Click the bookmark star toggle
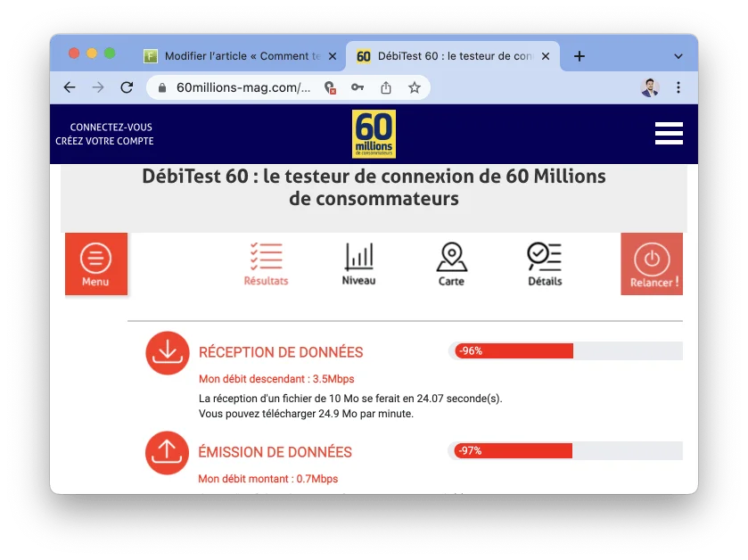 pyautogui.click(x=415, y=87)
